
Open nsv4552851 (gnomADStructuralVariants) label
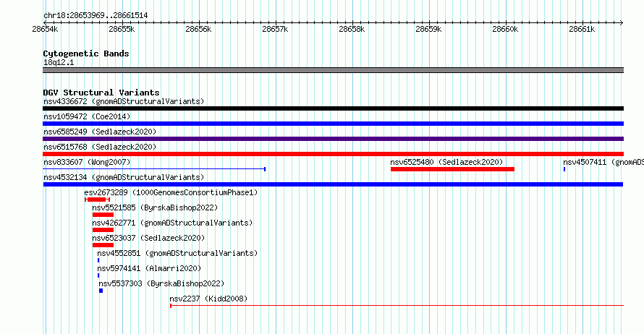(x=177, y=253)
